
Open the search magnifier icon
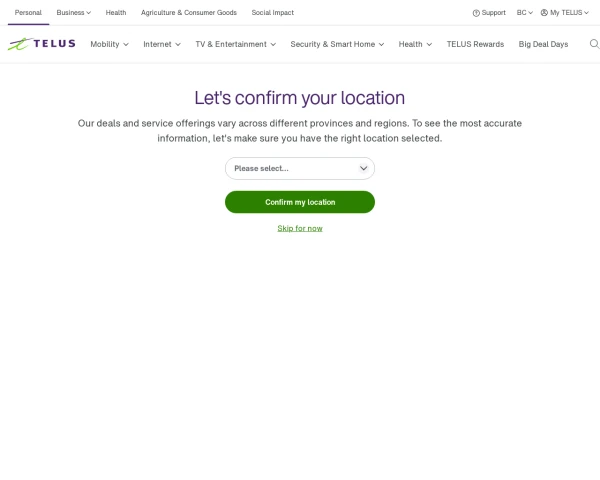pos(594,44)
